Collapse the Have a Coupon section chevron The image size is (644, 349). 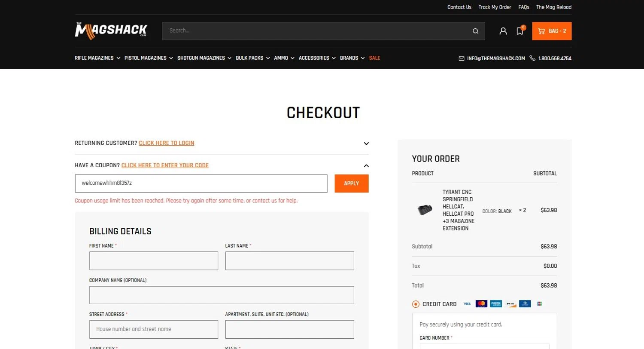366,165
